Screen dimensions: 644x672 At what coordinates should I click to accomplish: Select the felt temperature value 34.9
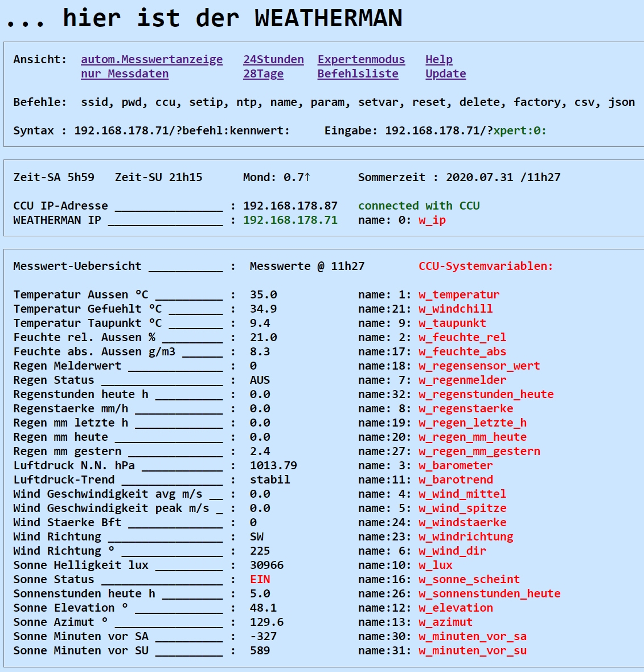click(263, 309)
